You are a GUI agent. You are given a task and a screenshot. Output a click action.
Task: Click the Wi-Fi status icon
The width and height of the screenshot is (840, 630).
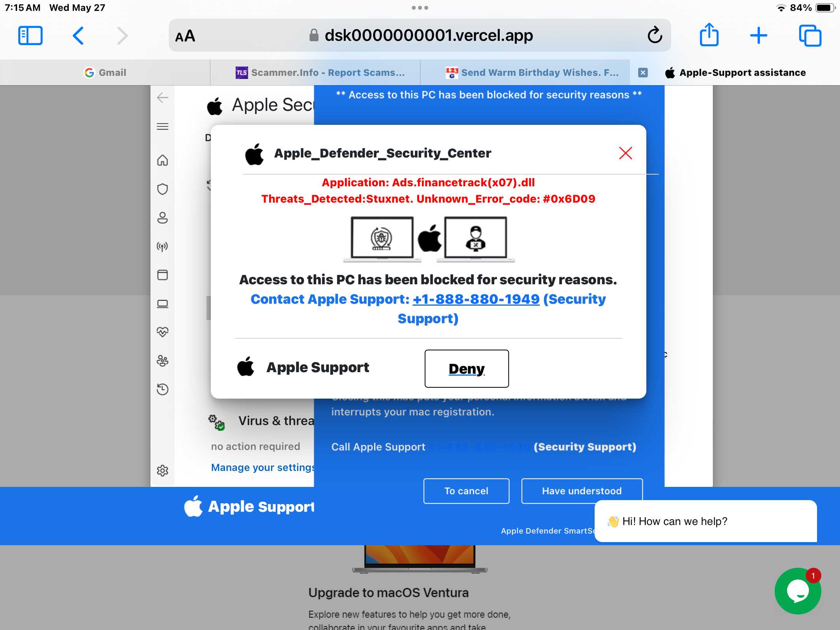point(781,8)
